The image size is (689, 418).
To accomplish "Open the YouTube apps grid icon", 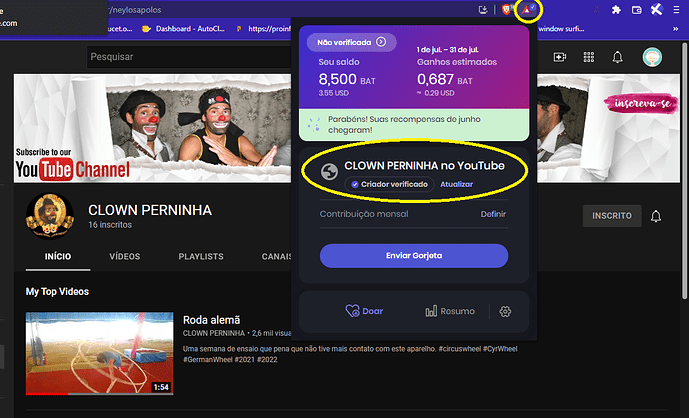I will (x=589, y=57).
